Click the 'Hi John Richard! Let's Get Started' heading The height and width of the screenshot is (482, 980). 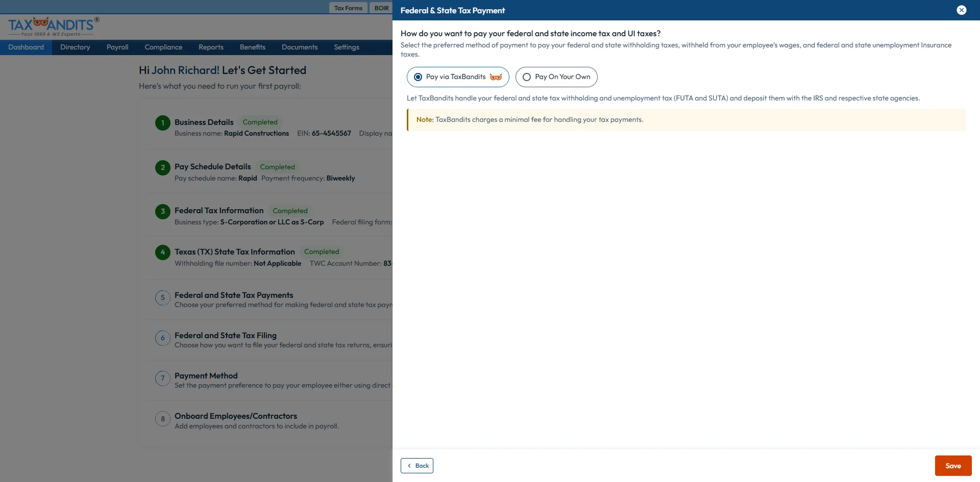click(223, 70)
